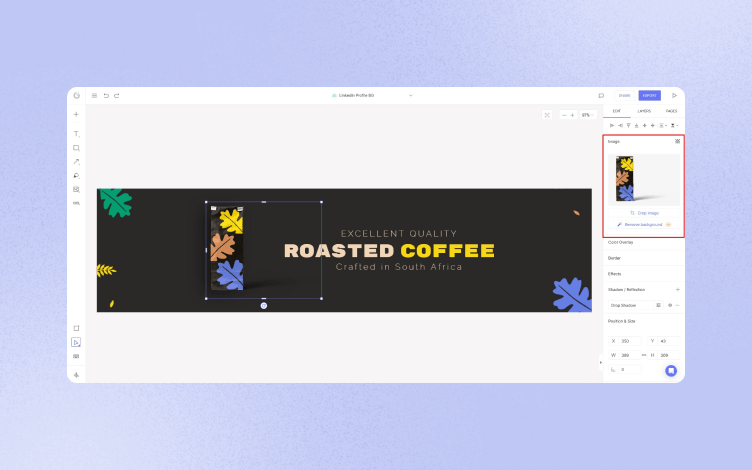Open the keyboard shortcuts icon
This screenshot has height=470, width=752.
tap(76, 356)
